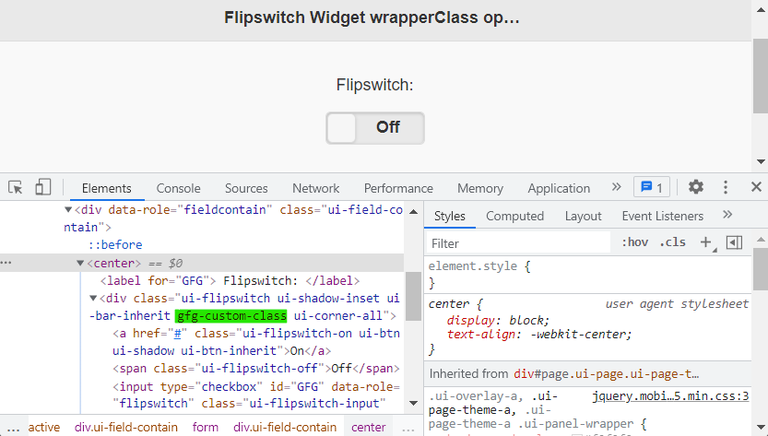Select last div.ui-field-contain breadcrumb before center
Image resolution: width=768 pixels, height=436 pixels.
285,427
